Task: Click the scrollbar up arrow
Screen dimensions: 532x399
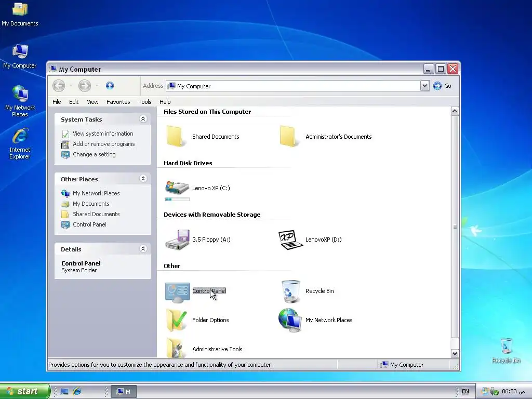Action: (455, 111)
